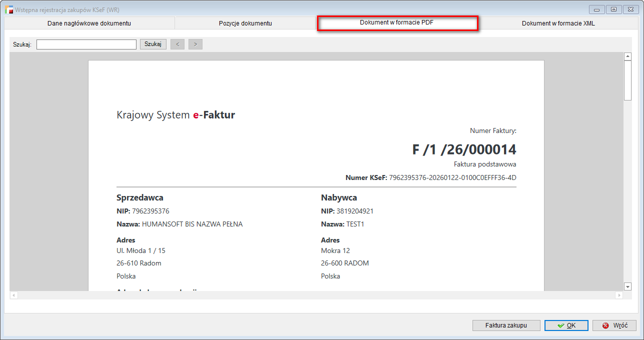Minimize the Wstępna rejestracja zakupów window
644x340 pixels.
coord(596,9)
